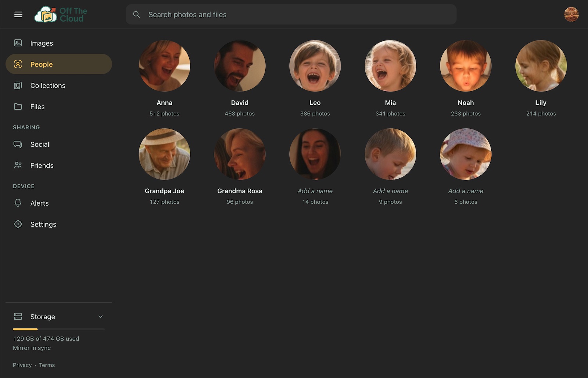The height and width of the screenshot is (378, 588).
Task: Open Grandpa Joe's face thumbnail
Action: point(164,154)
